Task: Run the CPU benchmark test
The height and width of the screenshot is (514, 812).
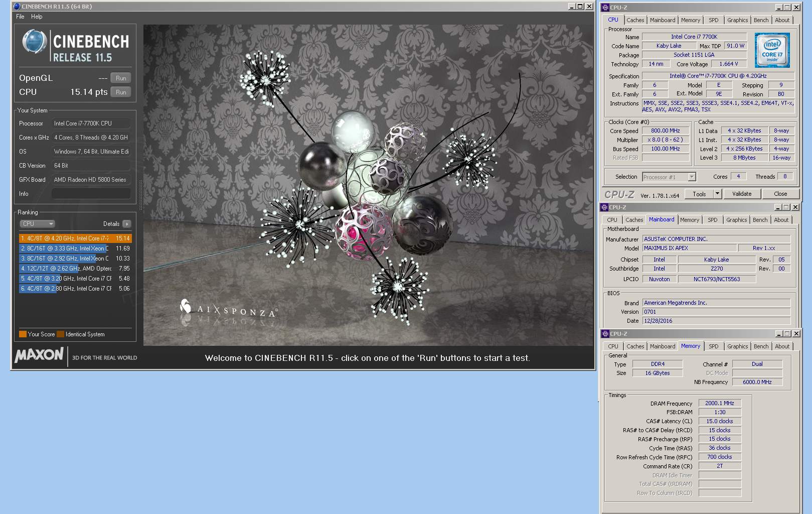Action: (x=121, y=92)
